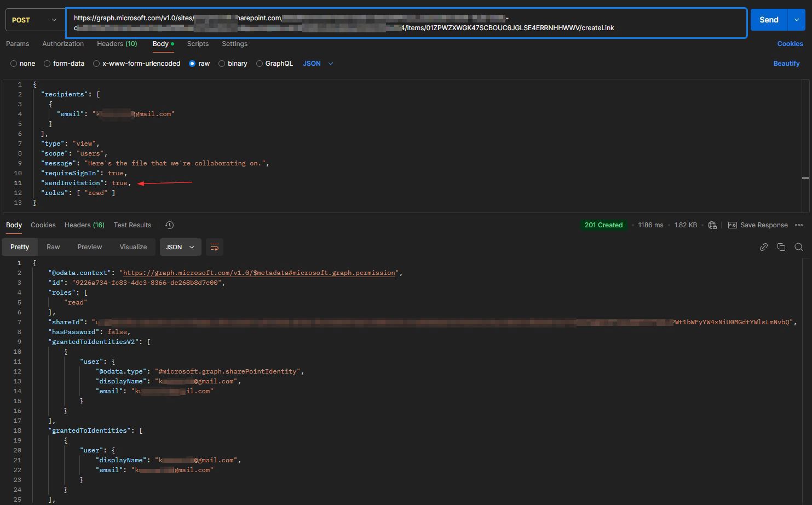Click the response "id" value line
Screen dimensions: 812x505
tap(137, 283)
